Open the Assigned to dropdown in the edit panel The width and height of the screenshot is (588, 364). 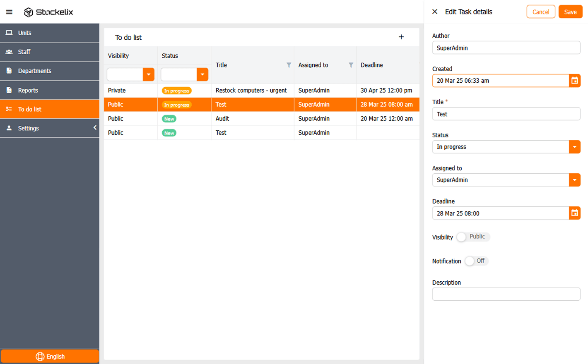click(x=575, y=180)
